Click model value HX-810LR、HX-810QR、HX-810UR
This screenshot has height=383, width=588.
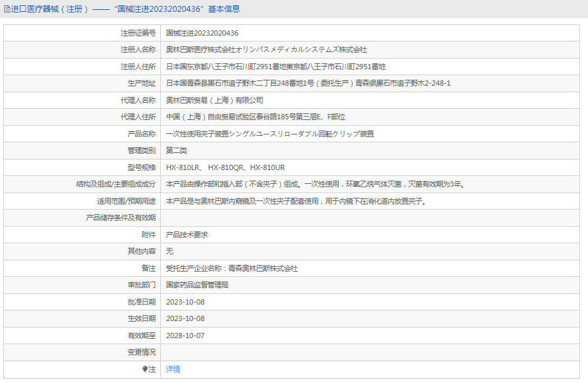click(x=225, y=167)
